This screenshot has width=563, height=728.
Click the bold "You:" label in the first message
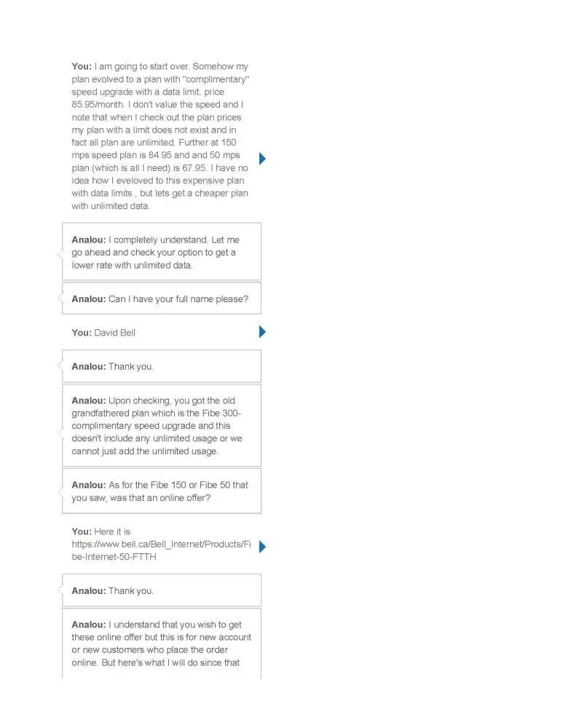[82, 67]
